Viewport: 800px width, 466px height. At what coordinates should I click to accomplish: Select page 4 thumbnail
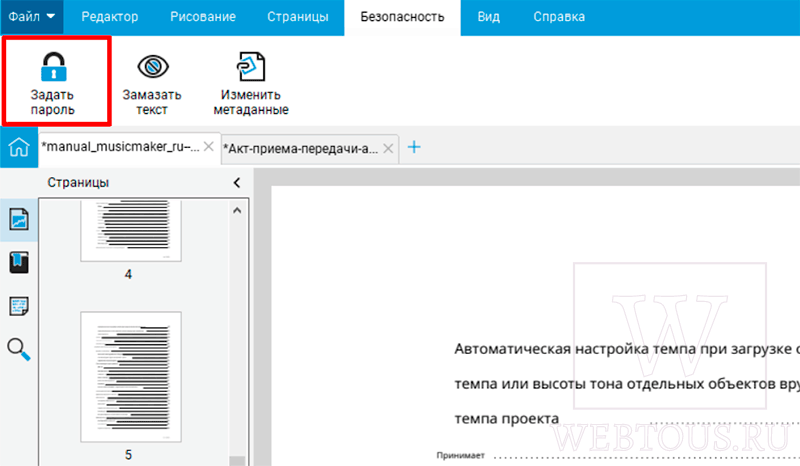[131, 230]
